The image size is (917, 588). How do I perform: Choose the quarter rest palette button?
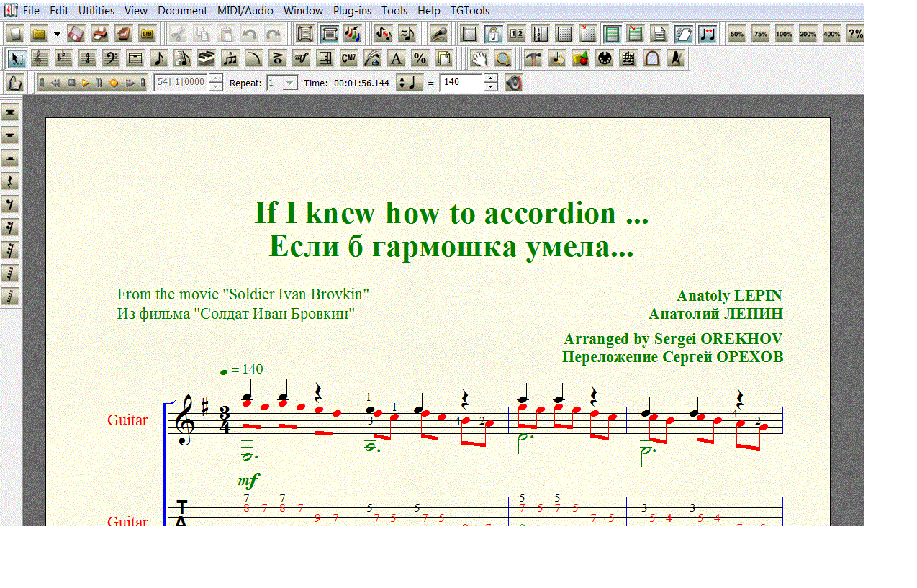coord(11,181)
